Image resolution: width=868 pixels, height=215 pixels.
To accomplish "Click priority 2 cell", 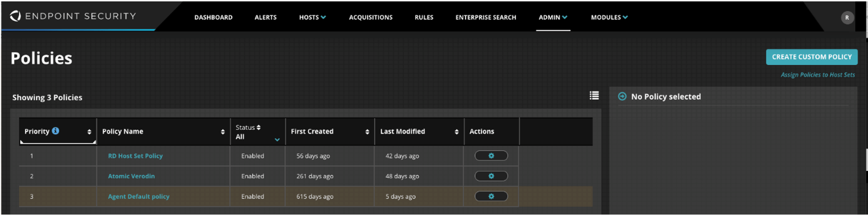I will pyautogui.click(x=31, y=176).
